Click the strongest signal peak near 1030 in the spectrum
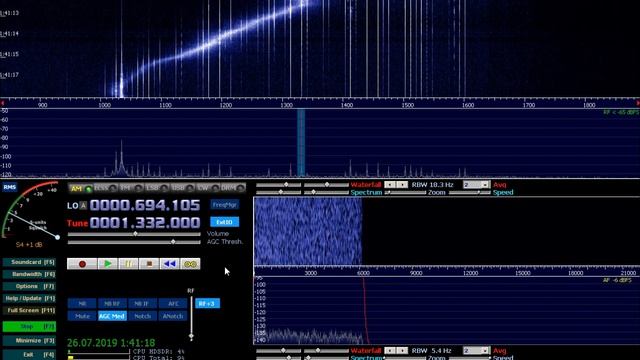 121,157
